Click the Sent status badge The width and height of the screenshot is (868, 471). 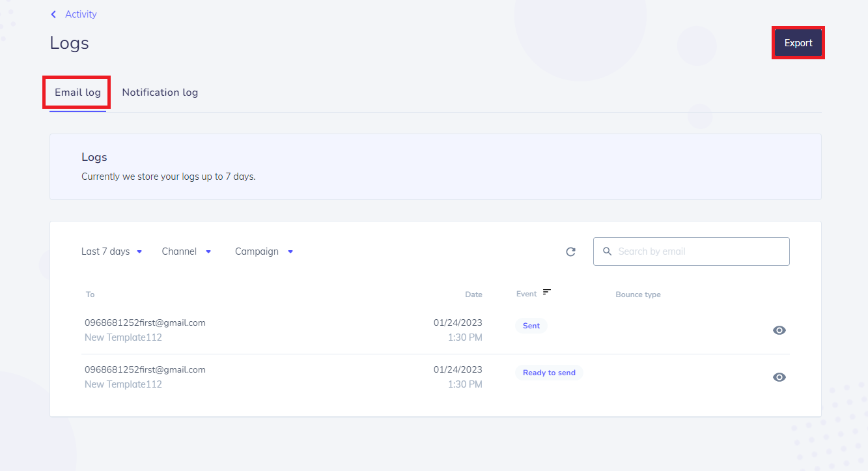[531, 326]
